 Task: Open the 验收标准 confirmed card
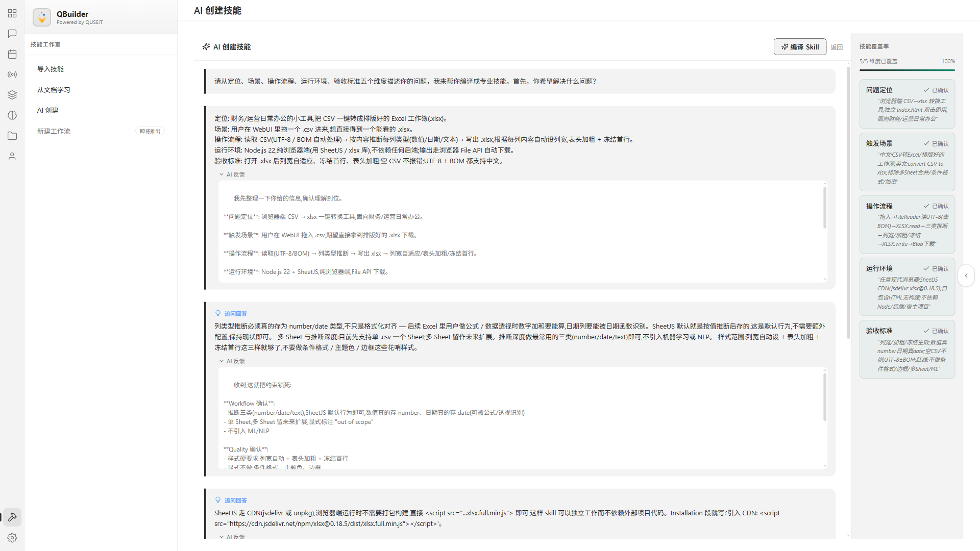tap(907, 349)
